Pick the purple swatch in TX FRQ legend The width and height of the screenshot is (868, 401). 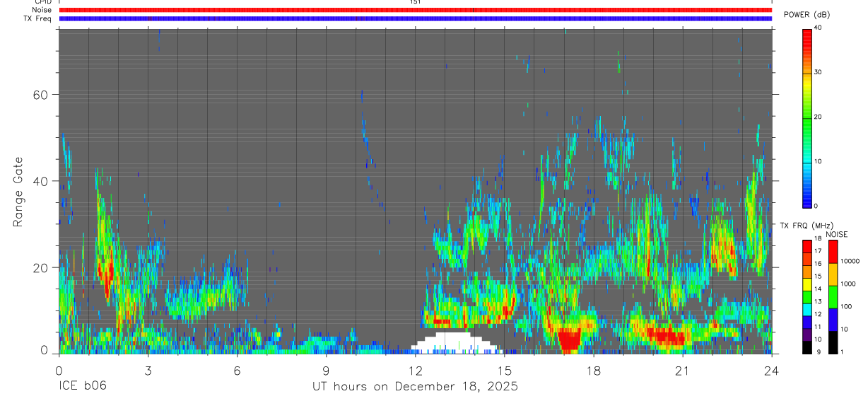[807, 334]
